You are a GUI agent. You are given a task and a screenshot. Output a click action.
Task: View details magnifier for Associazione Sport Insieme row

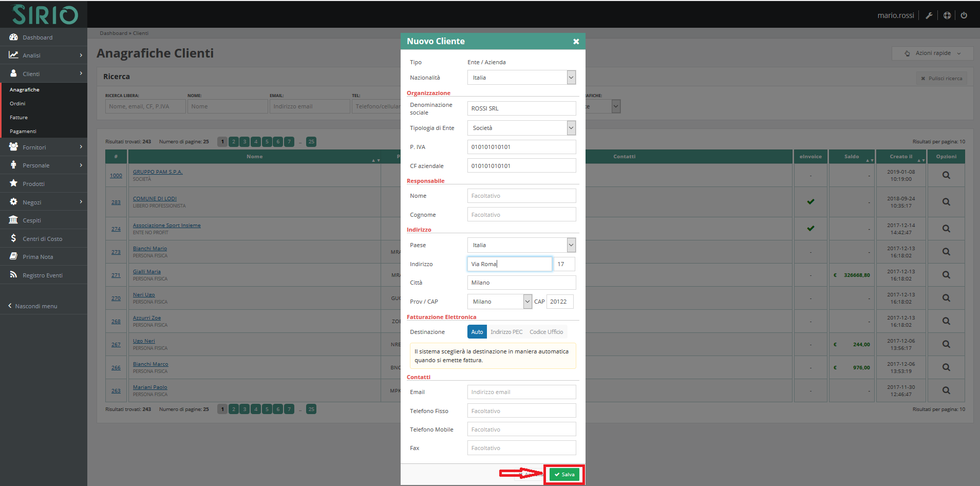click(946, 229)
